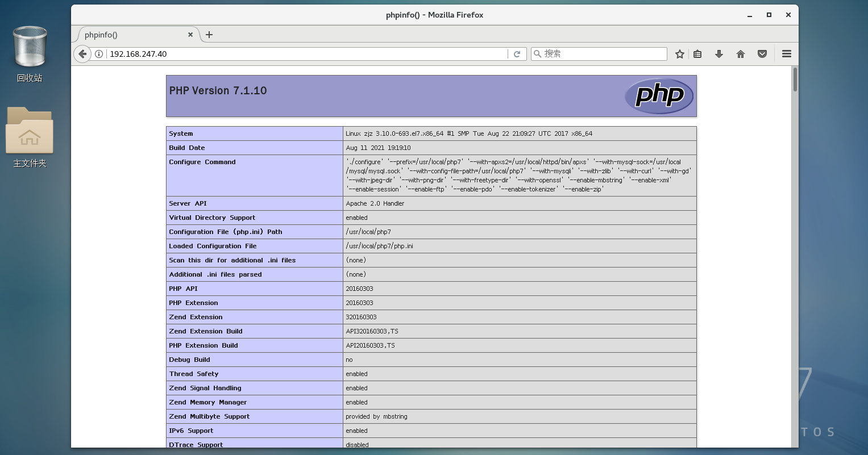
Task: Select the System row label
Action: [181, 133]
